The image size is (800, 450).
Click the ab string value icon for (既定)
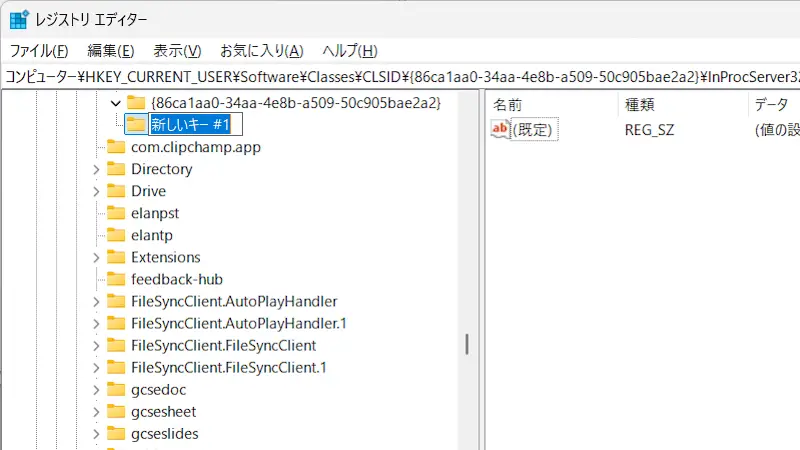[x=500, y=129]
